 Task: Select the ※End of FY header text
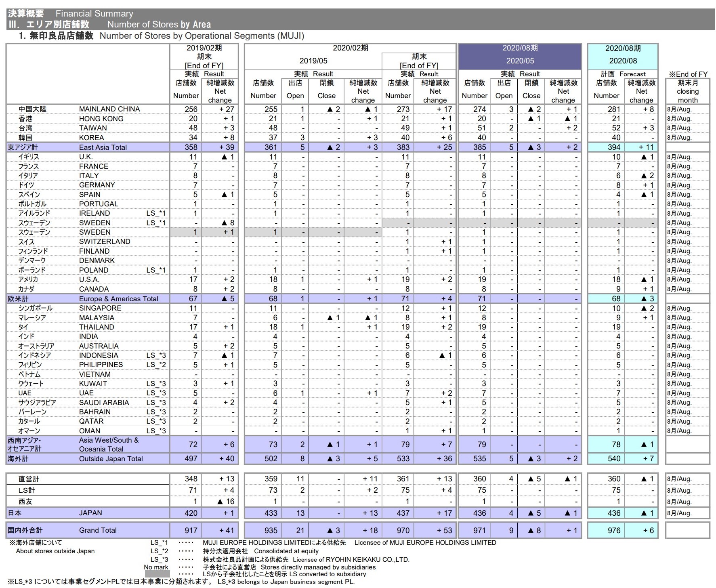[x=688, y=74]
